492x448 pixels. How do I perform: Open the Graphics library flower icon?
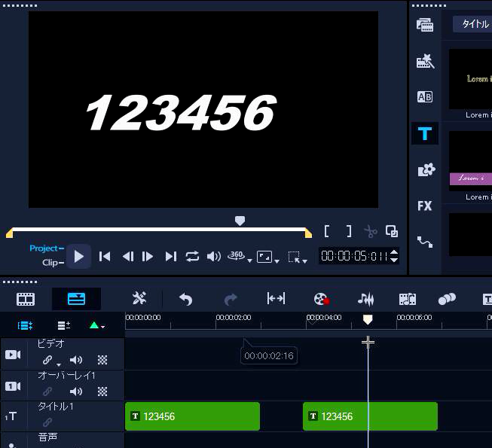click(x=426, y=169)
